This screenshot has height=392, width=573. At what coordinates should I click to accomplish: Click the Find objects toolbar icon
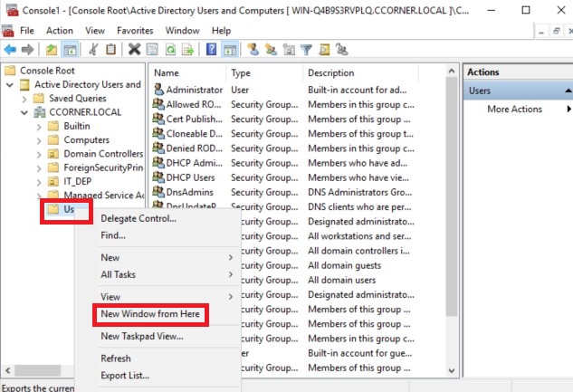tap(324, 49)
